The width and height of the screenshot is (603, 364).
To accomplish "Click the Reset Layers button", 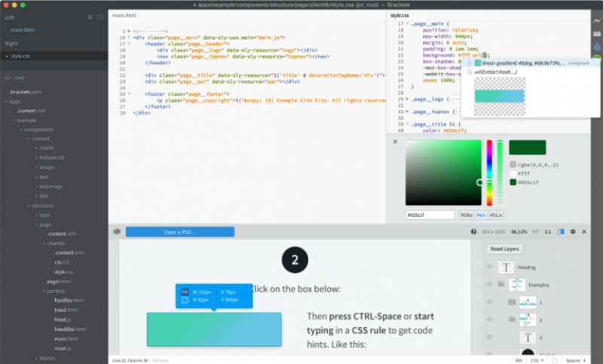I will click(506, 249).
